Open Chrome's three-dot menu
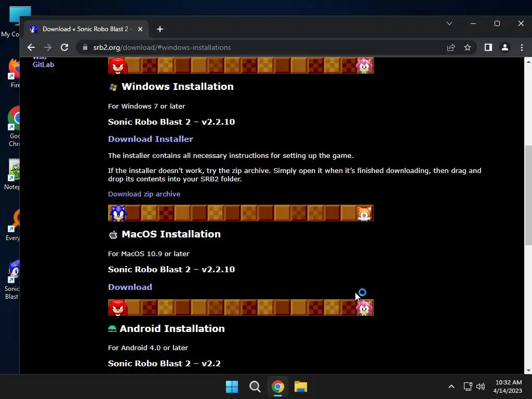Viewport: 532px width, 399px height. (x=522, y=47)
